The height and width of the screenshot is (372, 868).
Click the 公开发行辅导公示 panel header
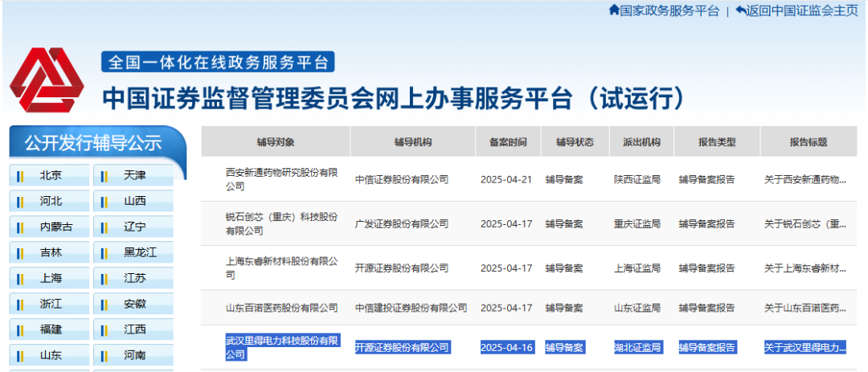pyautogui.click(x=93, y=143)
